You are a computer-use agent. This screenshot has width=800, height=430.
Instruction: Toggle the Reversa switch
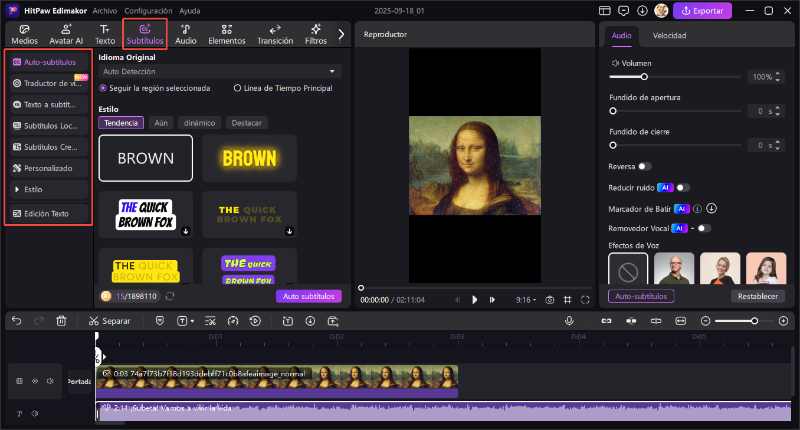point(644,166)
